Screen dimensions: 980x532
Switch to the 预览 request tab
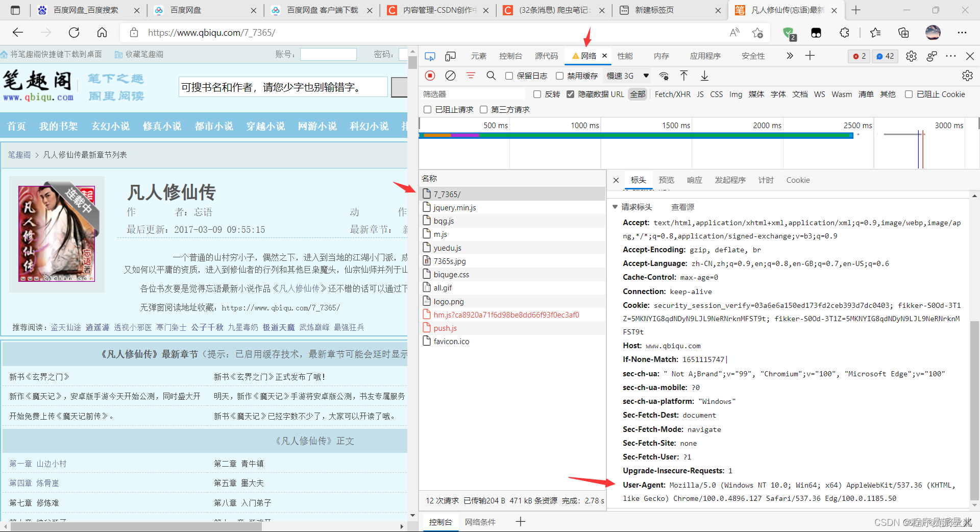[x=666, y=180]
